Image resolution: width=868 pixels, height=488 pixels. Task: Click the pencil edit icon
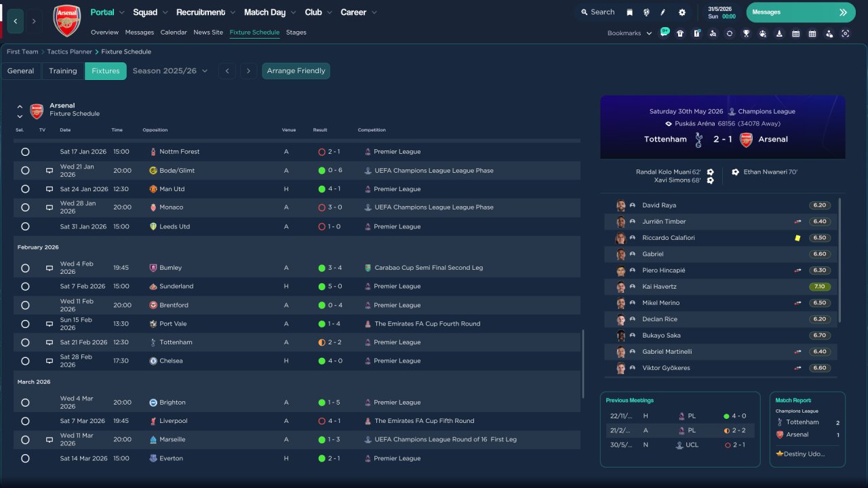tap(663, 12)
